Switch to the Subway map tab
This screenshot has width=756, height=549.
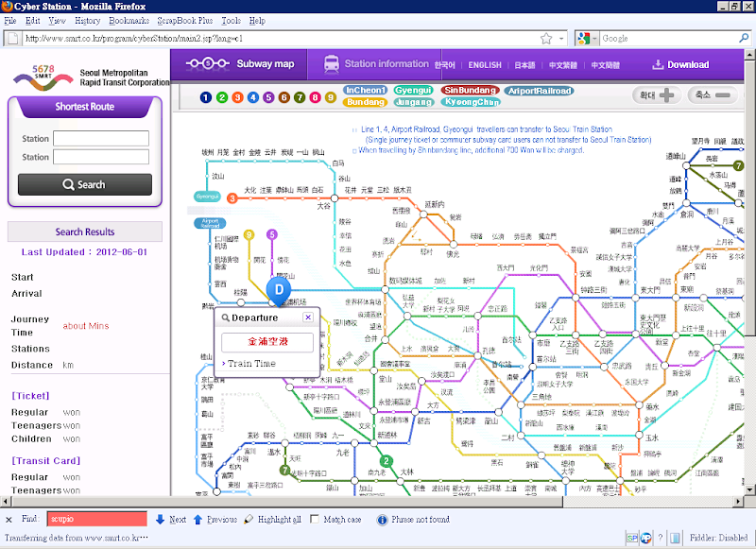(240, 63)
